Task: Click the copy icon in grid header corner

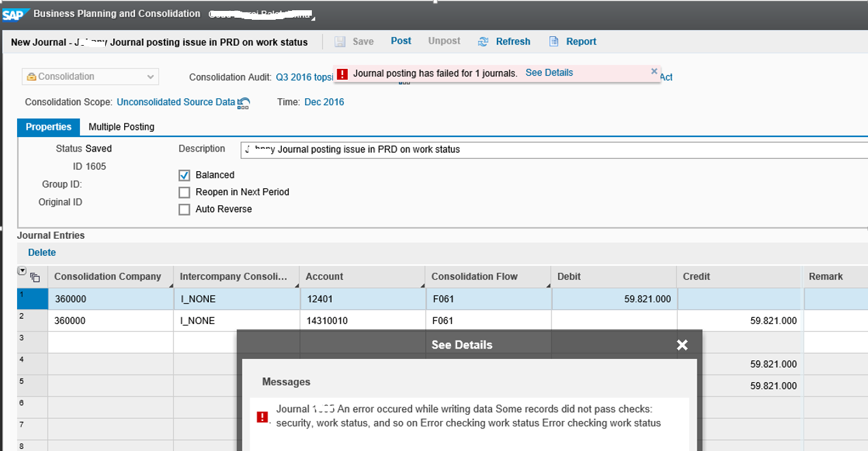Action: pyautogui.click(x=35, y=278)
